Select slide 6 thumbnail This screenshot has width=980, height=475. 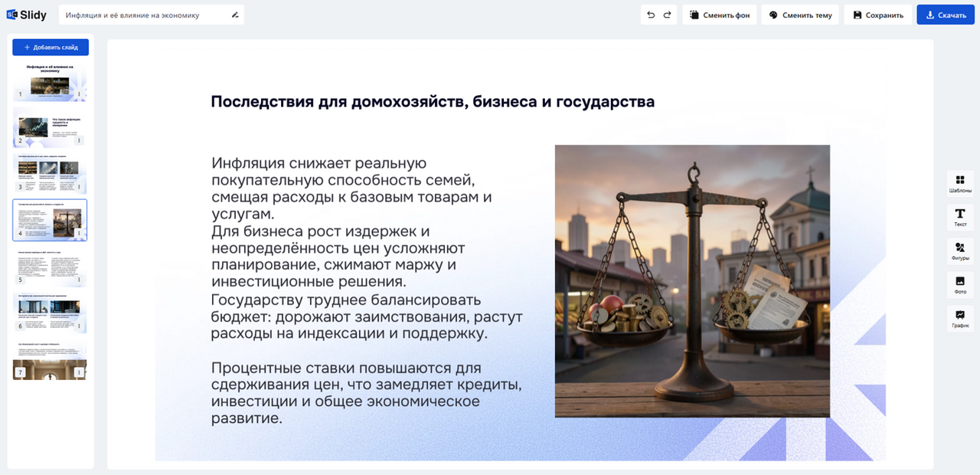tap(50, 313)
